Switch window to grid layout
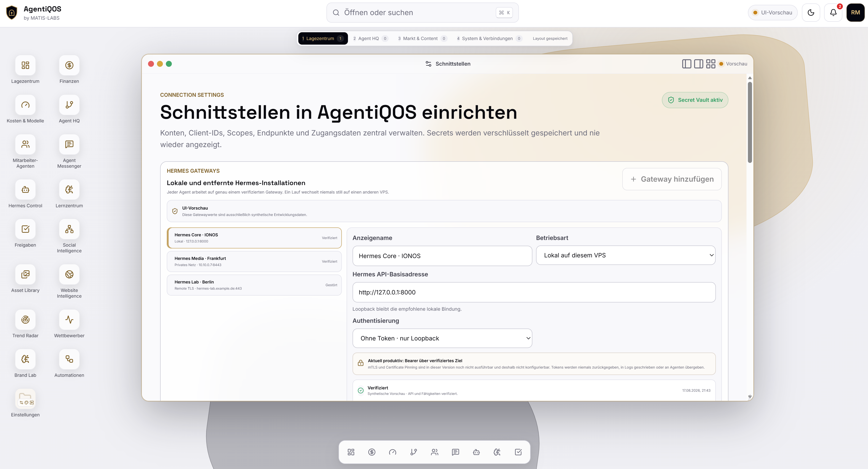 click(x=711, y=64)
